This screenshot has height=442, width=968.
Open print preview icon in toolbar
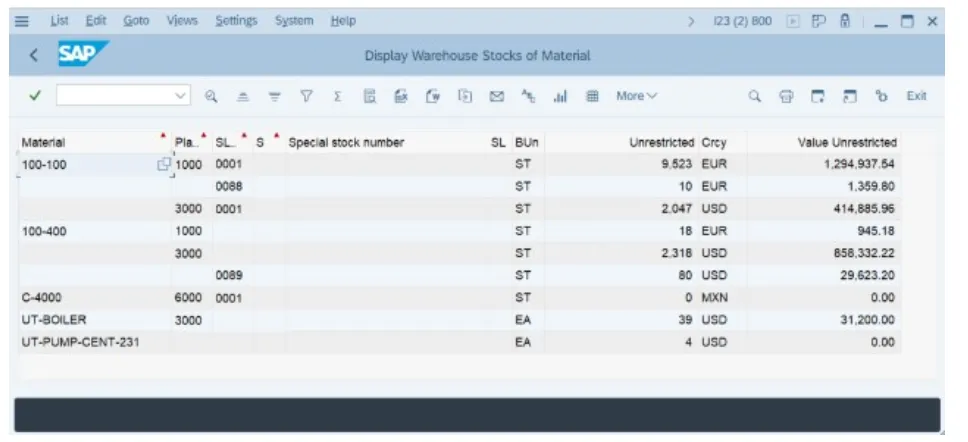370,96
